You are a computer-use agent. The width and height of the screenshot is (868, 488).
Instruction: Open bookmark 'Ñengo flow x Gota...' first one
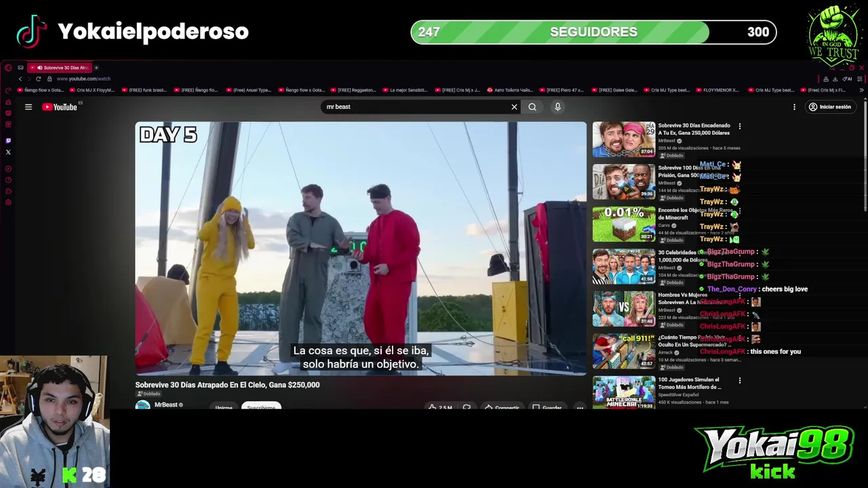[x=42, y=90]
